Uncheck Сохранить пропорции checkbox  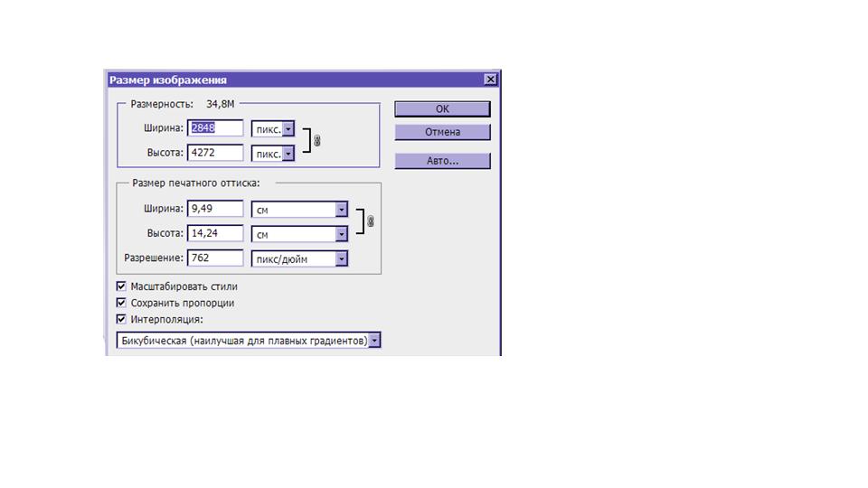122,303
